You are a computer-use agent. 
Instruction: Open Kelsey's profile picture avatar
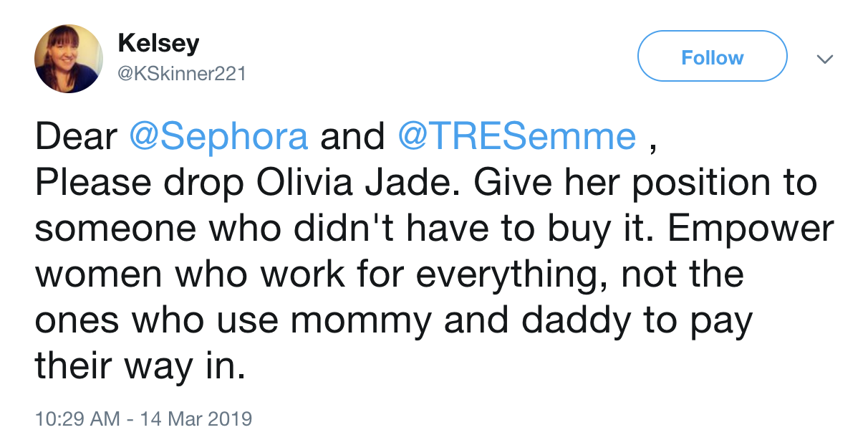pos(69,59)
